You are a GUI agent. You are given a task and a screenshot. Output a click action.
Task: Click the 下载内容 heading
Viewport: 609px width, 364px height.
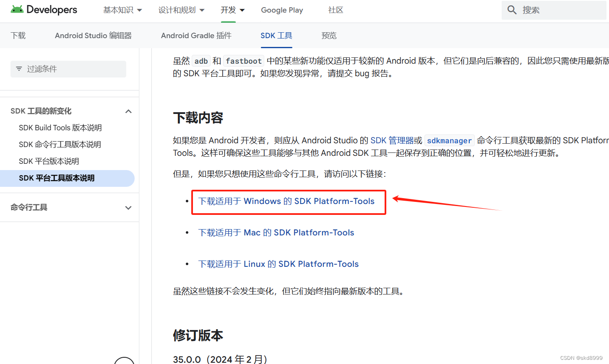(198, 118)
